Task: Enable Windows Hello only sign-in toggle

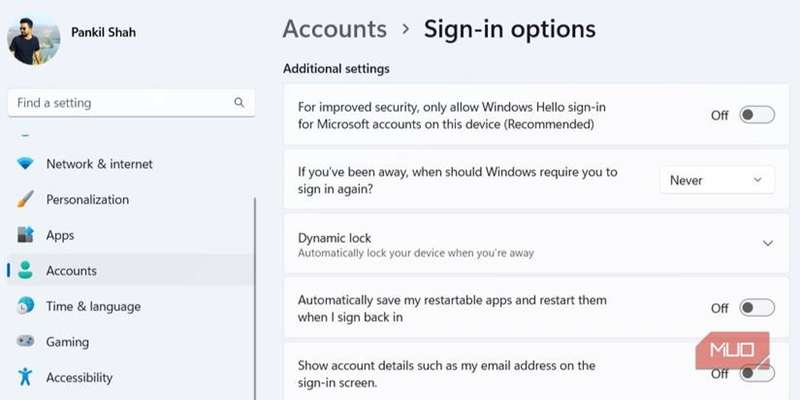Action: tap(756, 115)
